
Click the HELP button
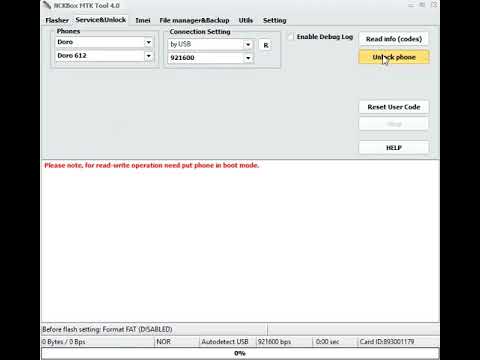coord(394,148)
